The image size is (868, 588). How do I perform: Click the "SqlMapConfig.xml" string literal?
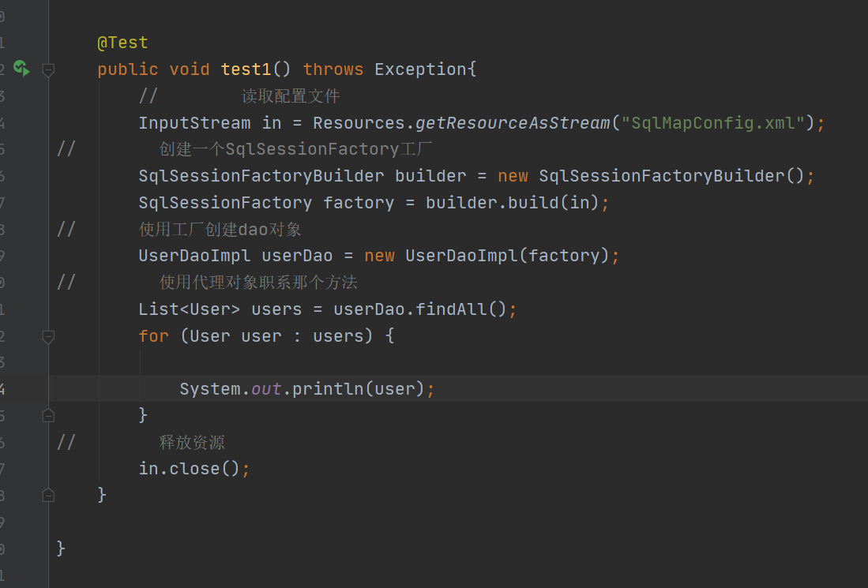[713, 123]
